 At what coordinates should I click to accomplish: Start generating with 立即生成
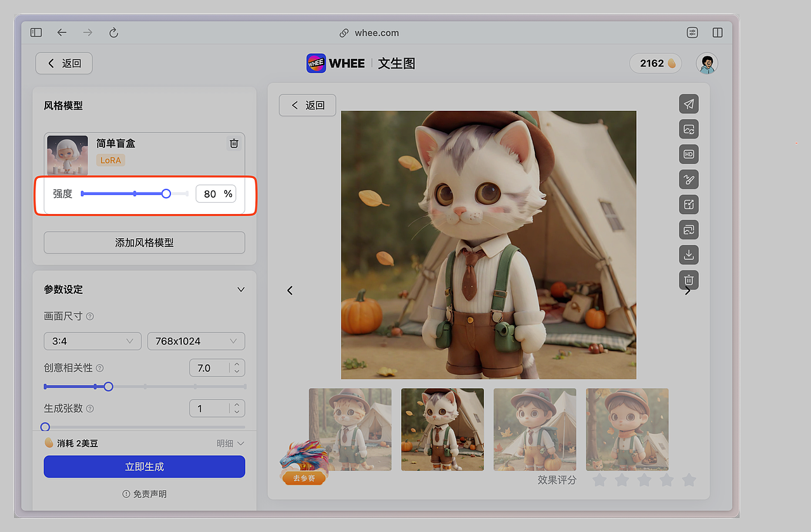[x=144, y=467]
